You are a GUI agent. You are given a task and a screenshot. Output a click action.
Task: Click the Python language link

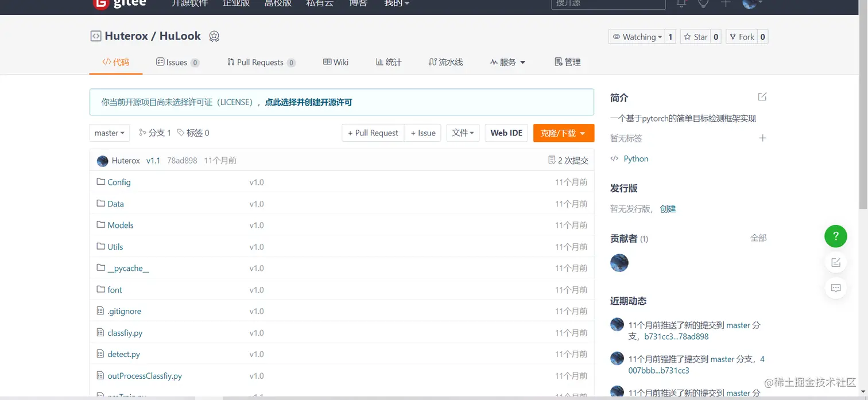coord(636,159)
